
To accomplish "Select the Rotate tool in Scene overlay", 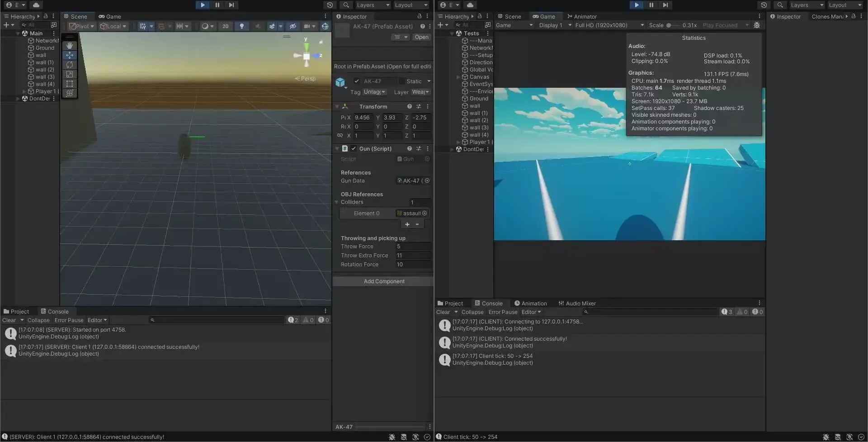I will pos(70,65).
